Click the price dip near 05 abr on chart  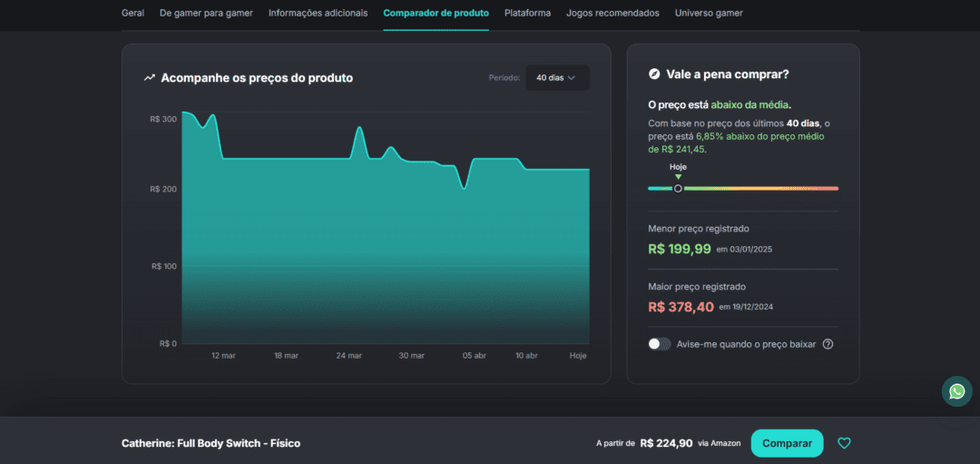(x=465, y=187)
